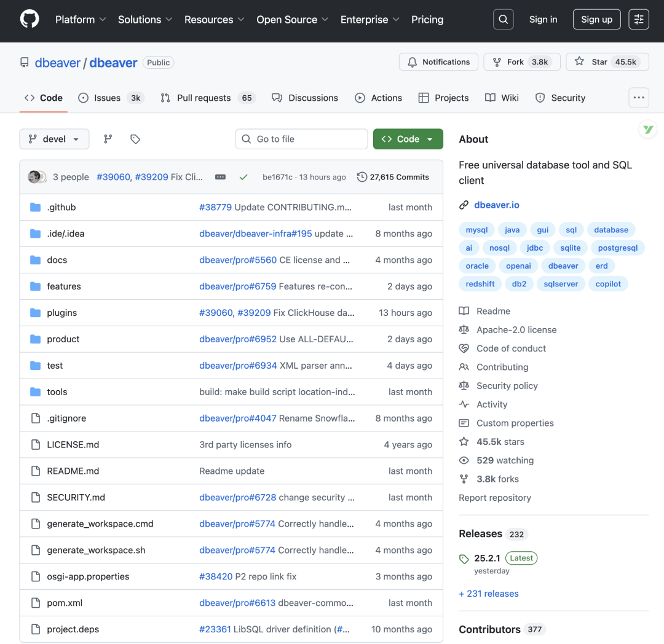Expand the Solutions menu
This screenshot has width=664, height=644.
coord(145,20)
